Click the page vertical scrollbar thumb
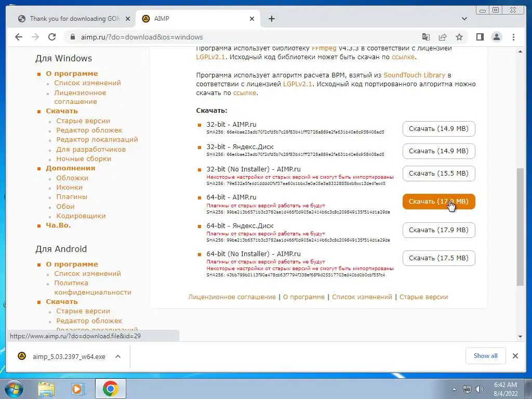 click(x=520, y=227)
